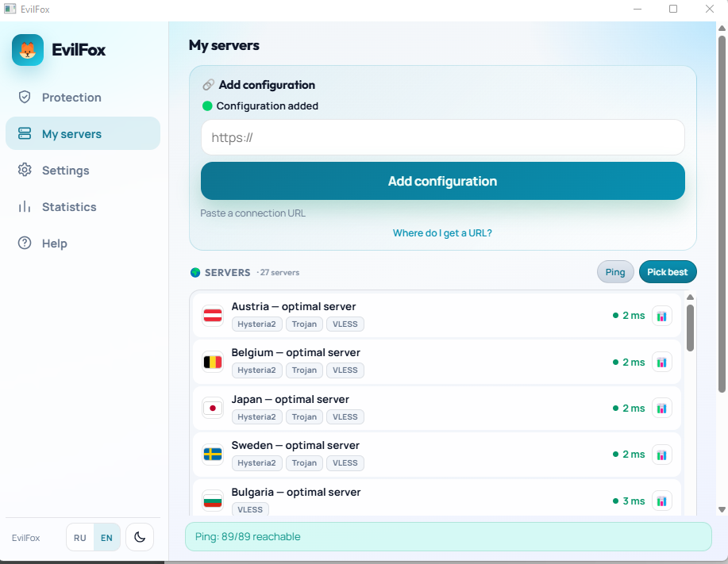Open stats chart icon for Belgium server
Image resolution: width=728 pixels, height=564 pixels.
tap(662, 363)
